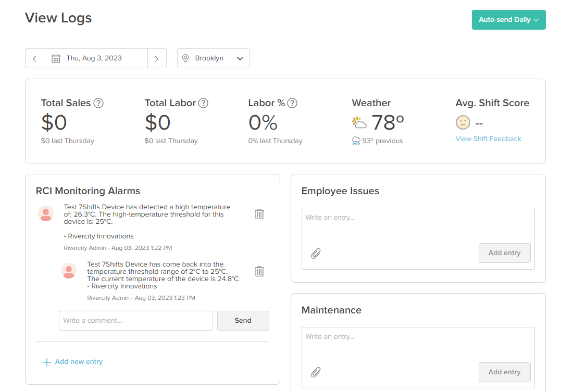Image resolution: width=574 pixels, height=392 pixels.
Task: Open View Shift Feedback link
Action: tap(488, 138)
